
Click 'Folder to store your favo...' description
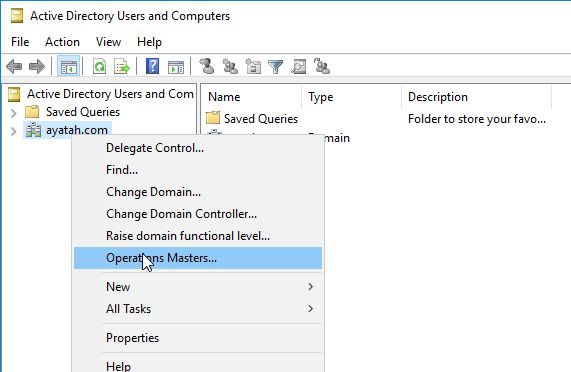pos(477,119)
